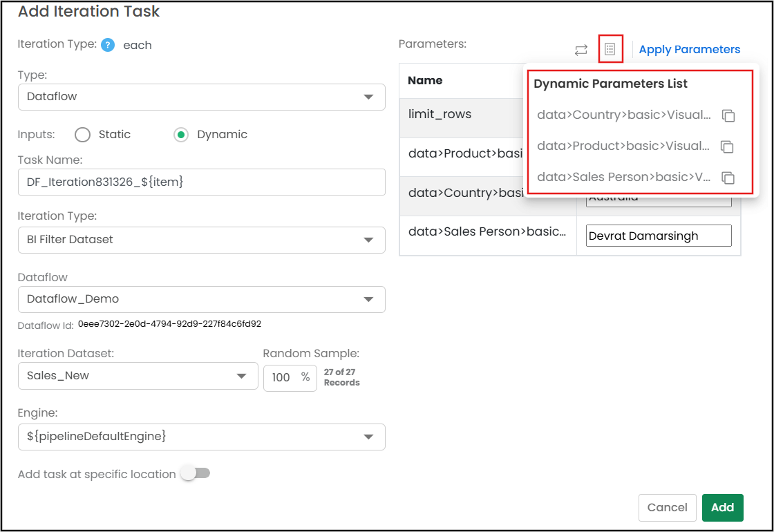Click the Iteration Type help icon
Viewport: 774px width, 532px height.
pos(108,45)
